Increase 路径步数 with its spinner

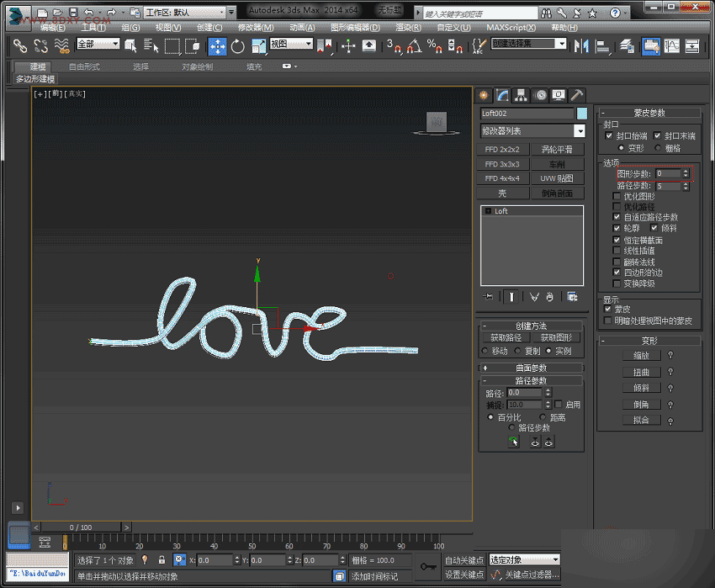tap(686, 183)
